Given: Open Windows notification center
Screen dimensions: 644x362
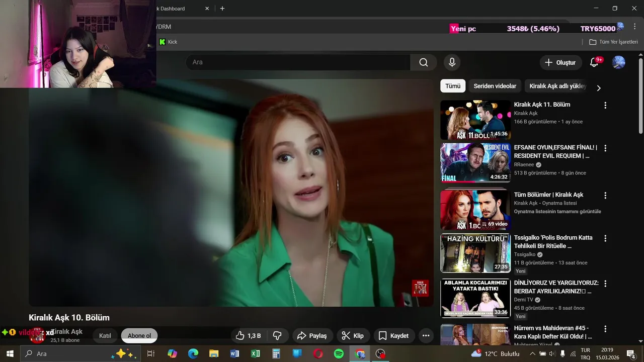Looking at the screenshot, I should pyautogui.click(x=630, y=353).
